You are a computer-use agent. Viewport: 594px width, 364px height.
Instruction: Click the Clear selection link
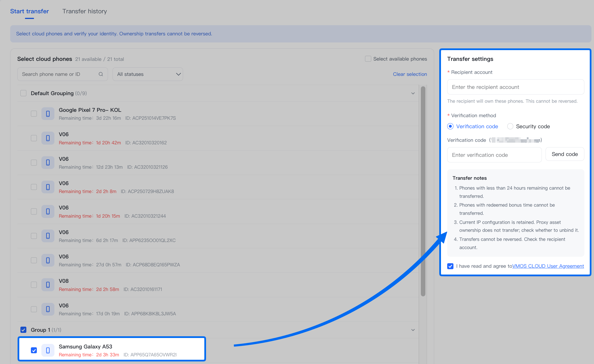pos(410,74)
